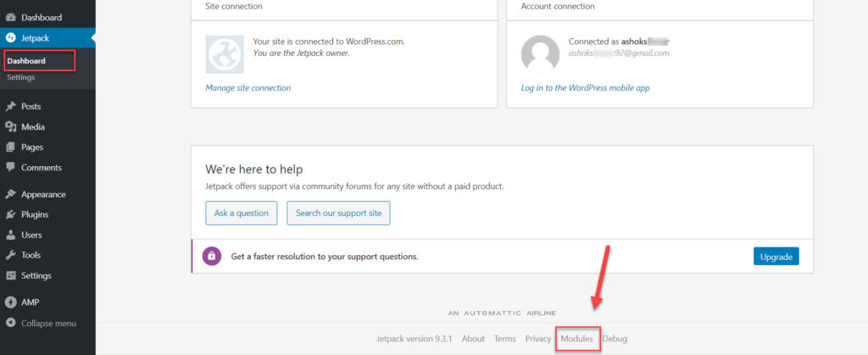The height and width of the screenshot is (355, 868).
Task: Click An Automattic Airline footer text
Action: [x=502, y=313]
